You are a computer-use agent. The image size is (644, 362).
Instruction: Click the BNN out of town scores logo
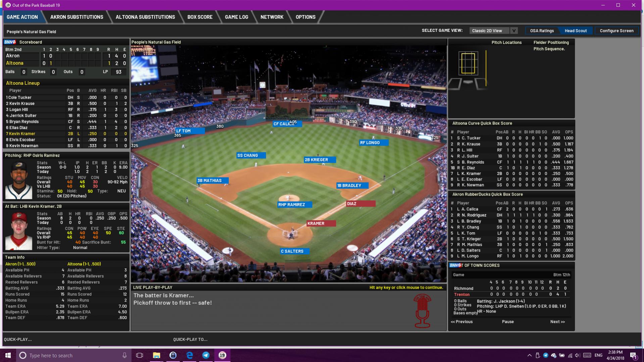(456, 265)
